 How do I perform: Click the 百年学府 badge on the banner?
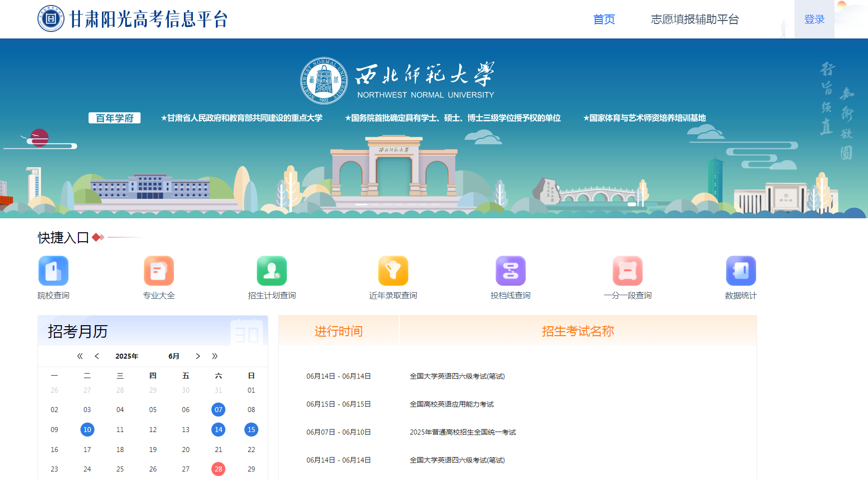coord(114,118)
